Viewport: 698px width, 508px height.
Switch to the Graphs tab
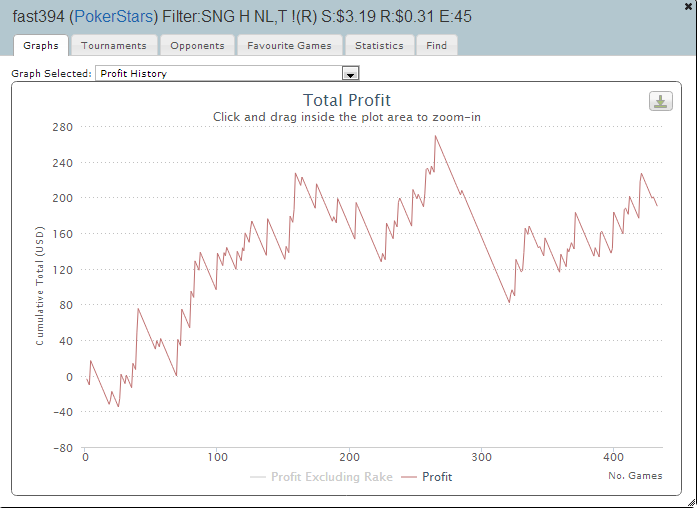tap(41, 45)
